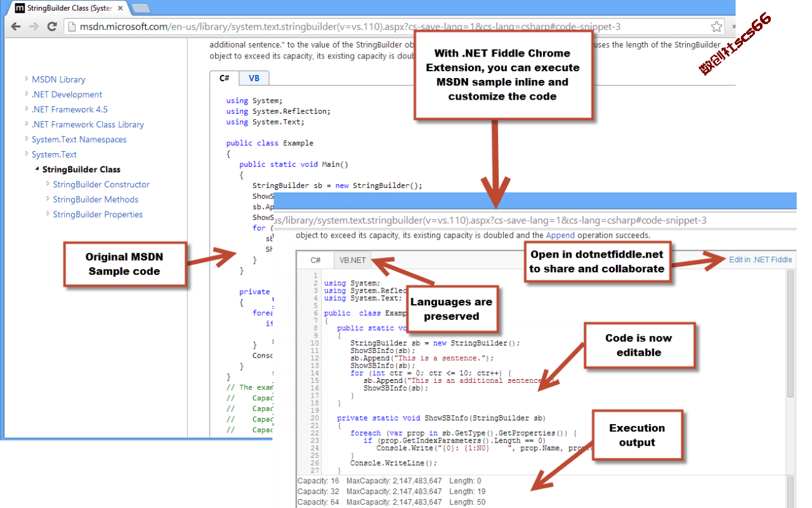Open the StringBuilder Methods link

95,199
